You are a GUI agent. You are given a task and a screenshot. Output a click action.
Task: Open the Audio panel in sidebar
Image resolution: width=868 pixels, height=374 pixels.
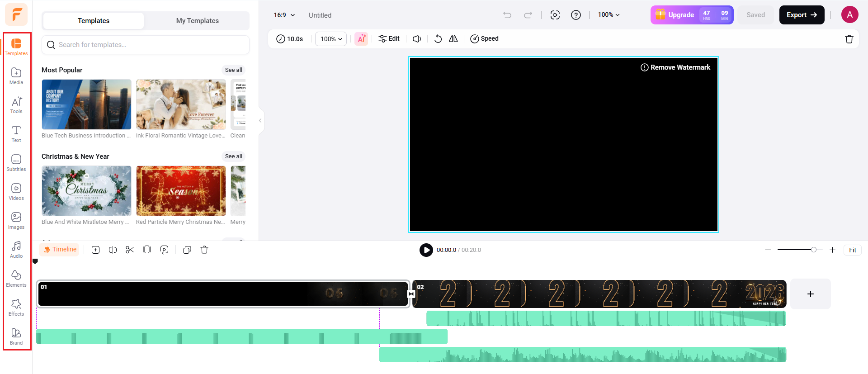click(x=16, y=250)
